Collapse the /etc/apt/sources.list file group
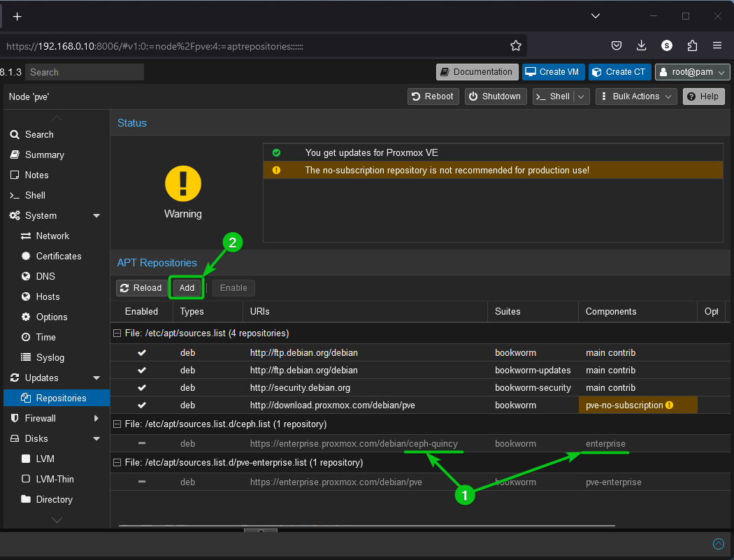Image resolution: width=734 pixels, height=560 pixels. click(x=117, y=333)
